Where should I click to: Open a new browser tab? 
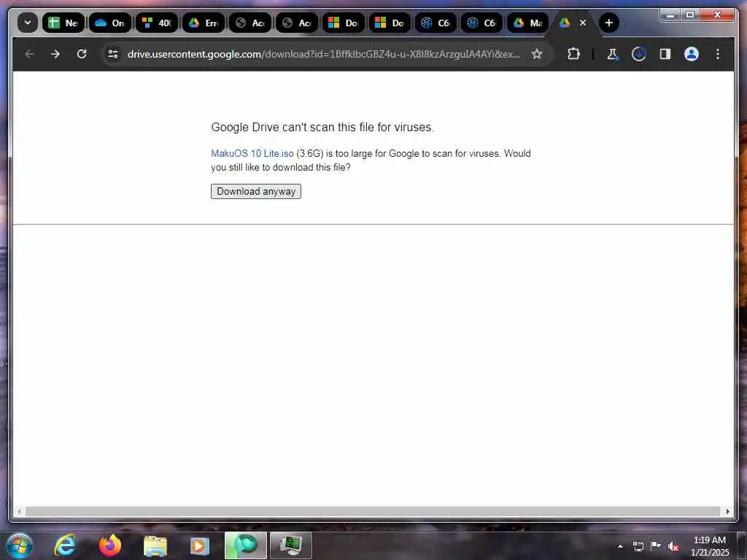click(609, 23)
